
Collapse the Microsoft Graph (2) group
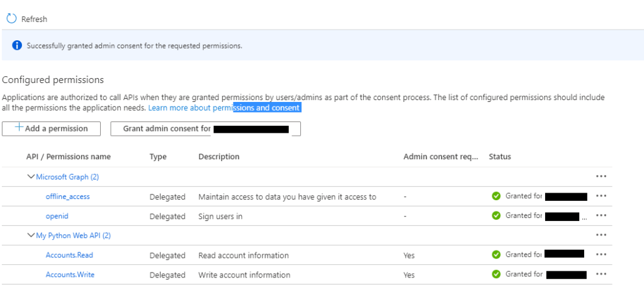31,177
